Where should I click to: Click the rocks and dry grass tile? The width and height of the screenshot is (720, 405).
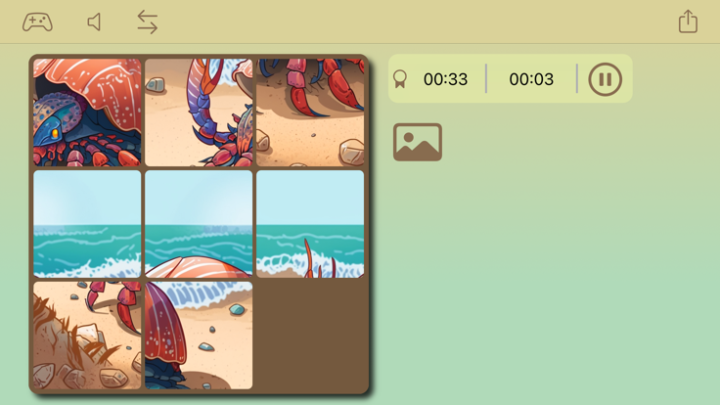click(87, 335)
